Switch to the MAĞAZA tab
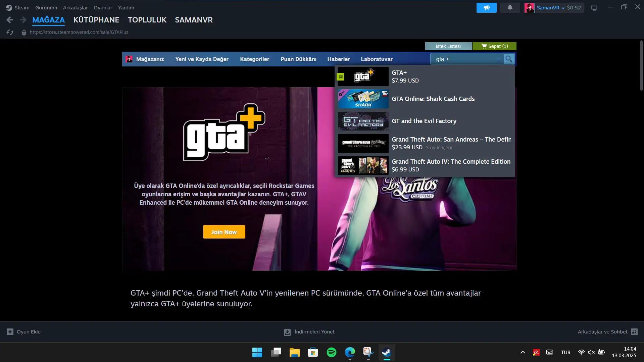This screenshot has height=362, width=644. (49, 20)
